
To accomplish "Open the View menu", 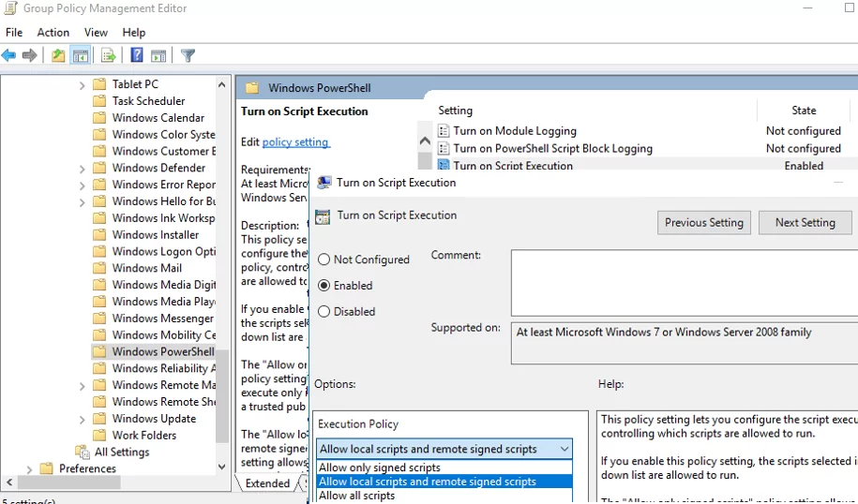I will point(96,33).
